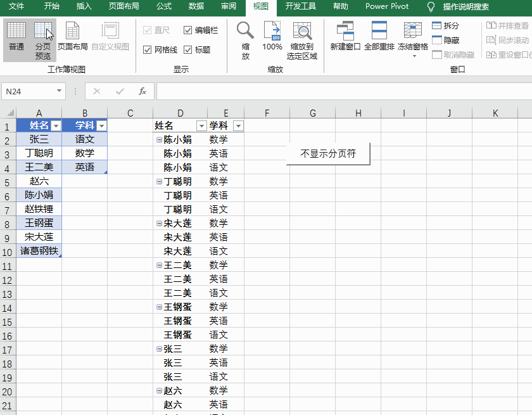Open filter dropdown for column A 姓名

[x=56, y=126]
